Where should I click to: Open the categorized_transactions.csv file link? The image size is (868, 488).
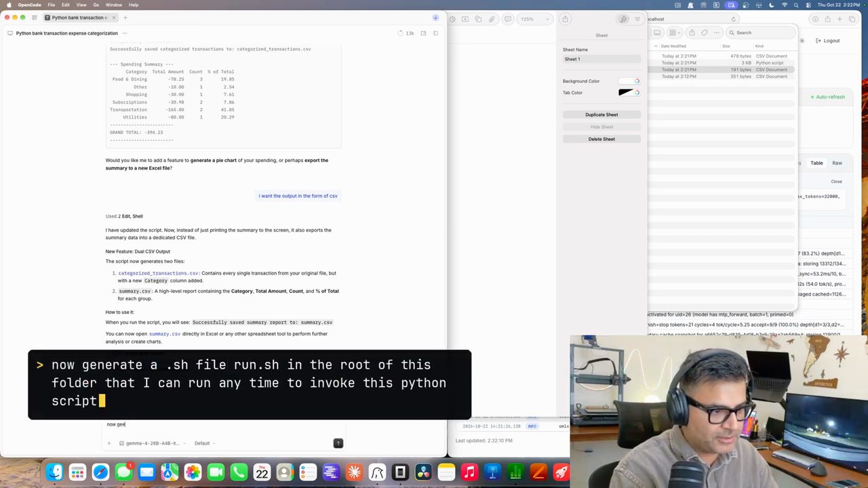[158, 273]
